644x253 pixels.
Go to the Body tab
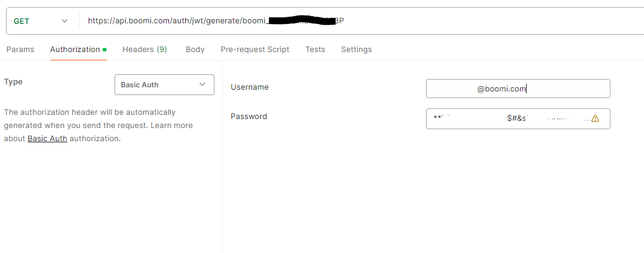tap(195, 50)
